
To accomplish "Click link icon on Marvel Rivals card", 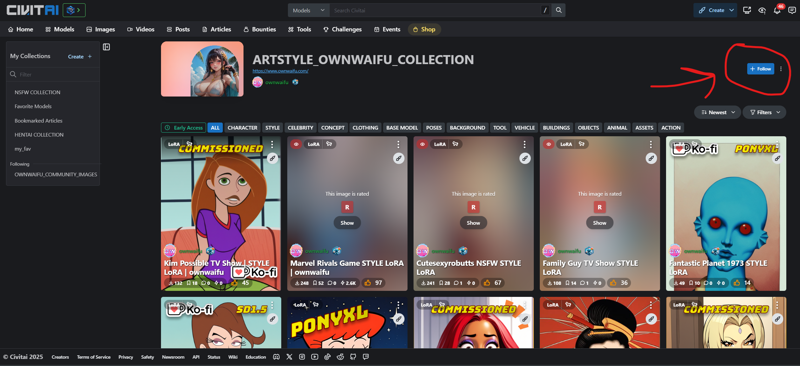I will 399,159.
